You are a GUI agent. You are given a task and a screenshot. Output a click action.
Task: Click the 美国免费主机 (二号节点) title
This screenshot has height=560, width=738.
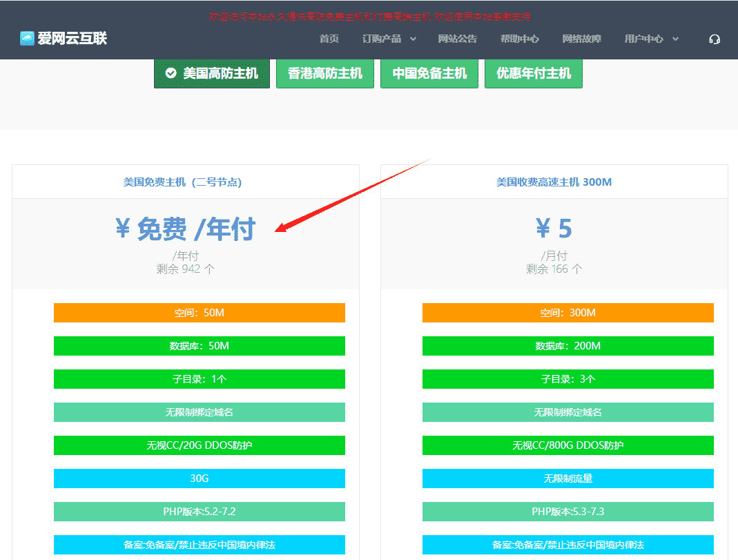(x=182, y=182)
